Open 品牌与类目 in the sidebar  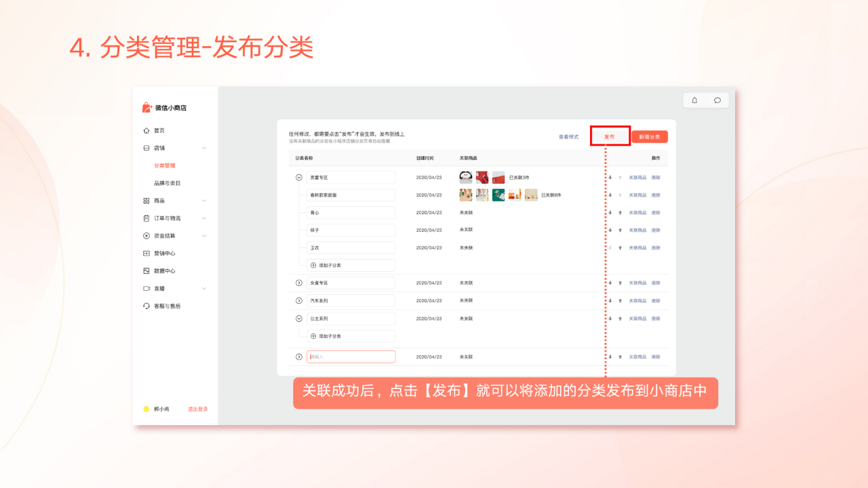[167, 183]
